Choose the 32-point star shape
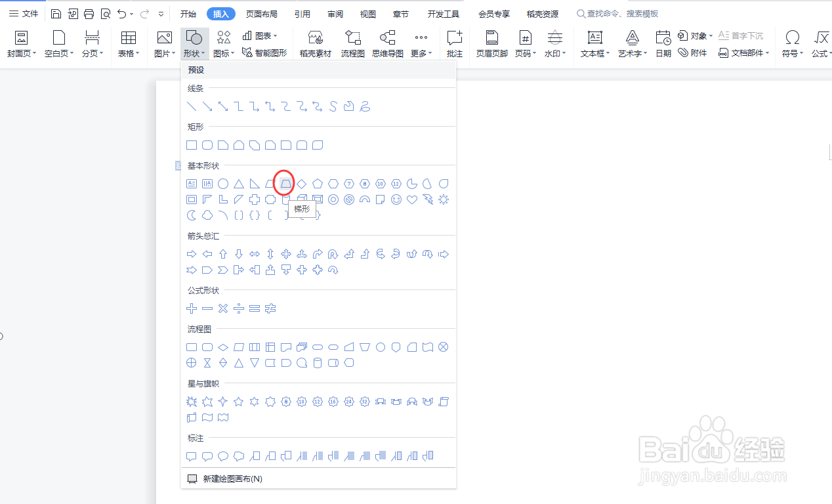Screen dimensions: 832x504 [x=365, y=402]
